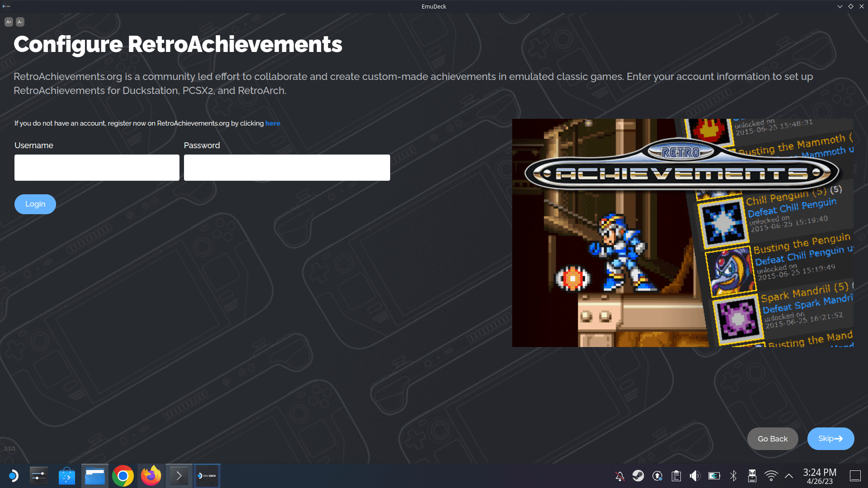Open the Konsole terminal taskbar entry
Image resolution: width=868 pixels, height=488 pixels.
[x=179, y=476]
